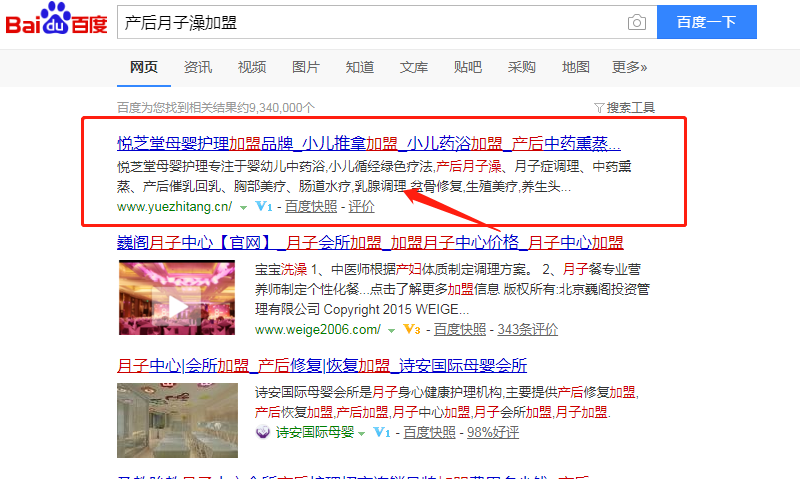
Task: Click into the search query input field
Action: [370, 22]
